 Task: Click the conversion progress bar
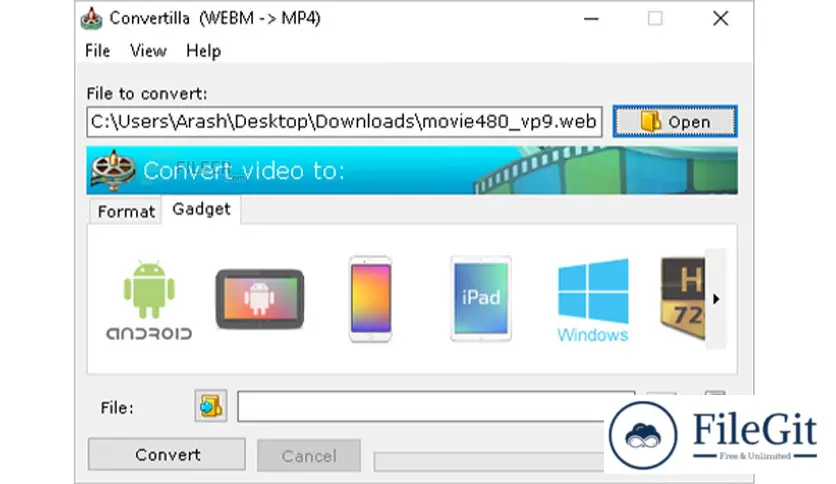click(x=489, y=462)
